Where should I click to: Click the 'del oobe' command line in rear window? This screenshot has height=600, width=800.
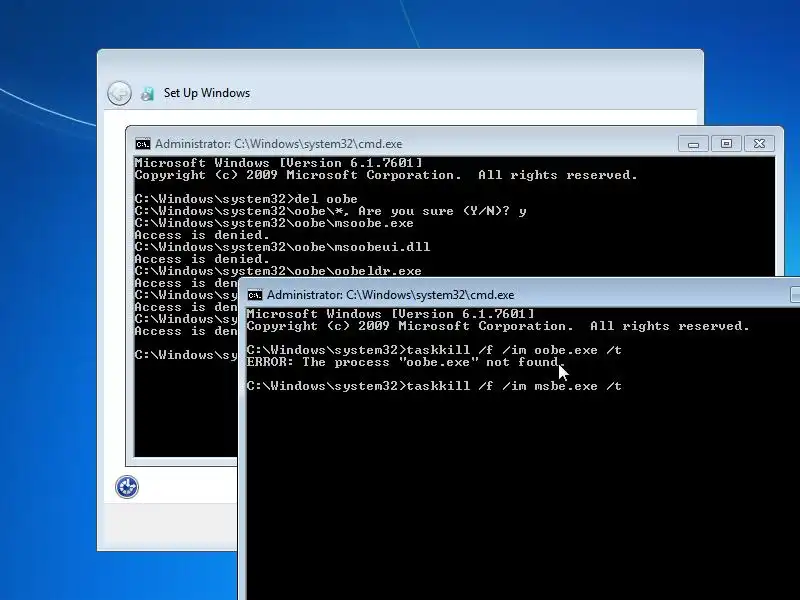coord(246,199)
